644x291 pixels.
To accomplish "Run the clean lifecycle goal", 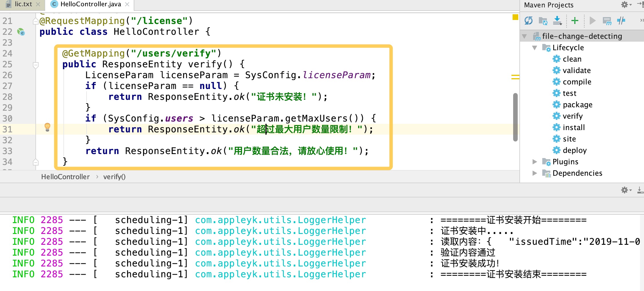I will point(572,59).
